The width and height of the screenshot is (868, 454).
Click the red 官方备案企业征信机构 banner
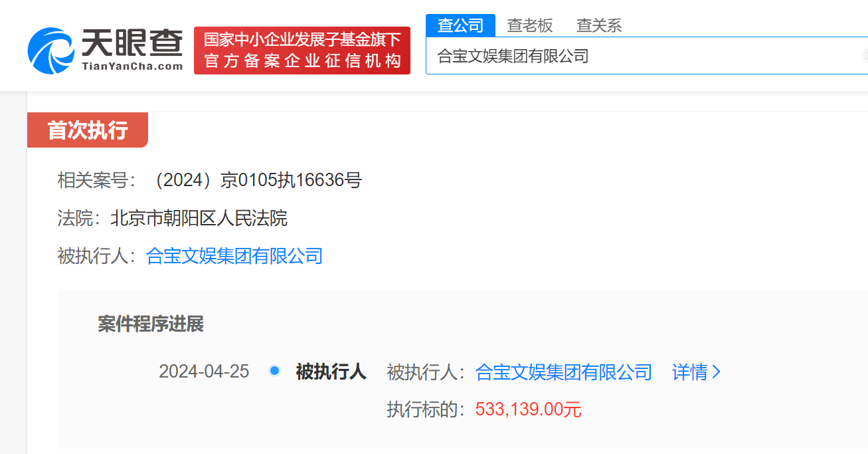click(x=302, y=51)
